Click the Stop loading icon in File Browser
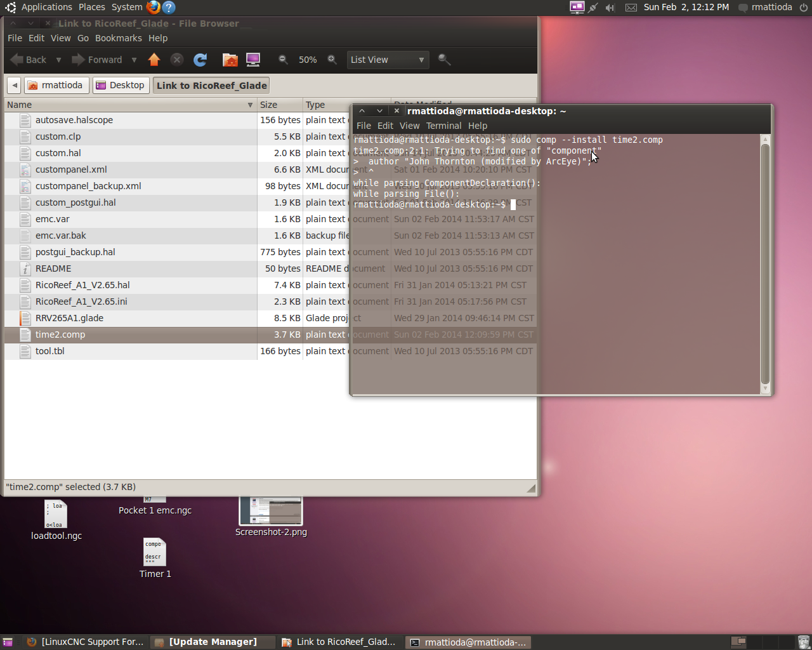Viewport: 812px width, 650px height. click(x=177, y=60)
